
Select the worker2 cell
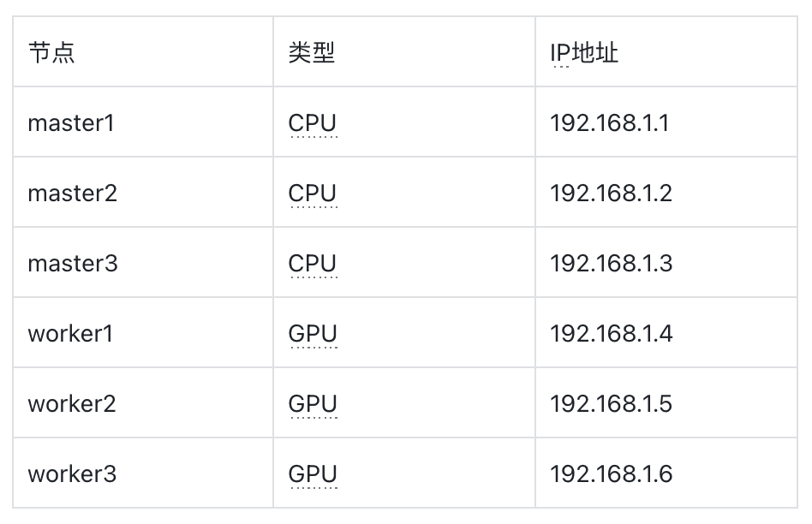143,402
